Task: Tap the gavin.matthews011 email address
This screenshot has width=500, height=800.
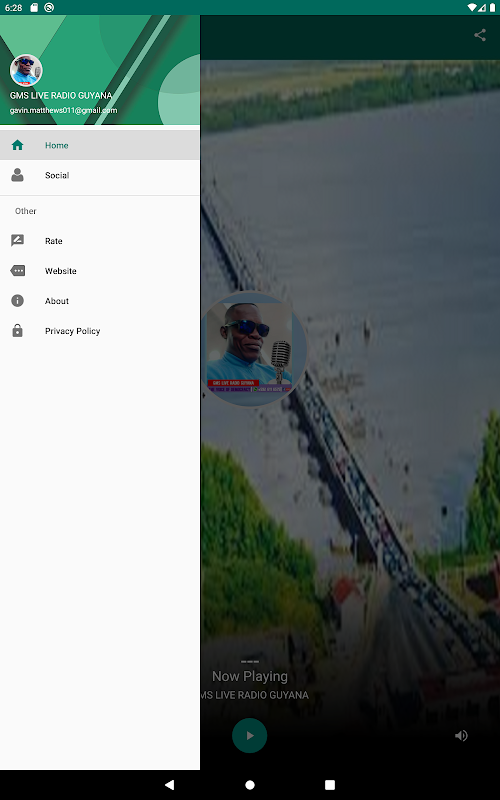Action: 63,110
